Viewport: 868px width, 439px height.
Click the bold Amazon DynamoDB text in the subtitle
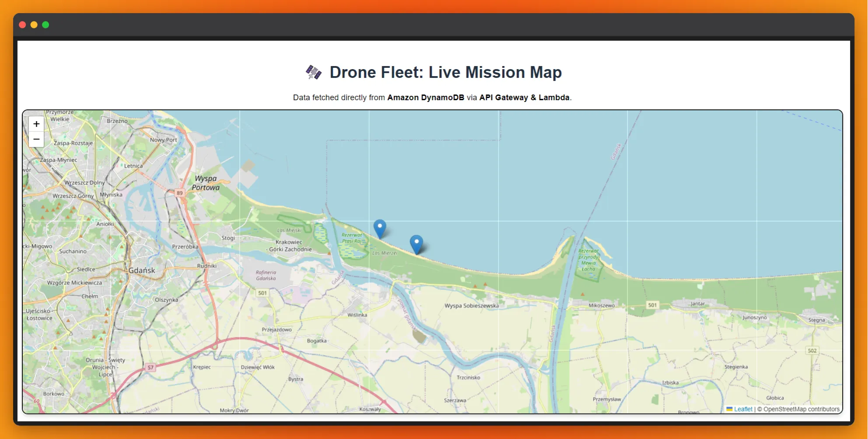coord(425,98)
